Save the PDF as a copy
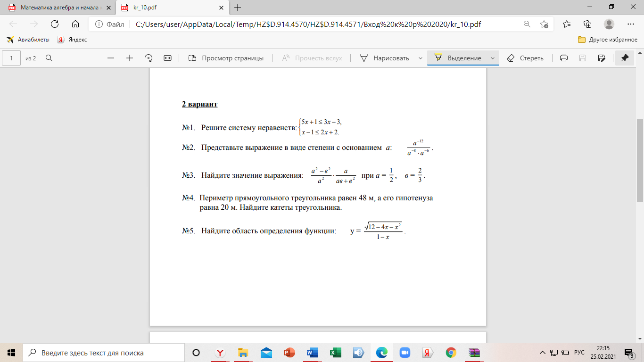The height and width of the screenshot is (362, 644). coord(601,58)
